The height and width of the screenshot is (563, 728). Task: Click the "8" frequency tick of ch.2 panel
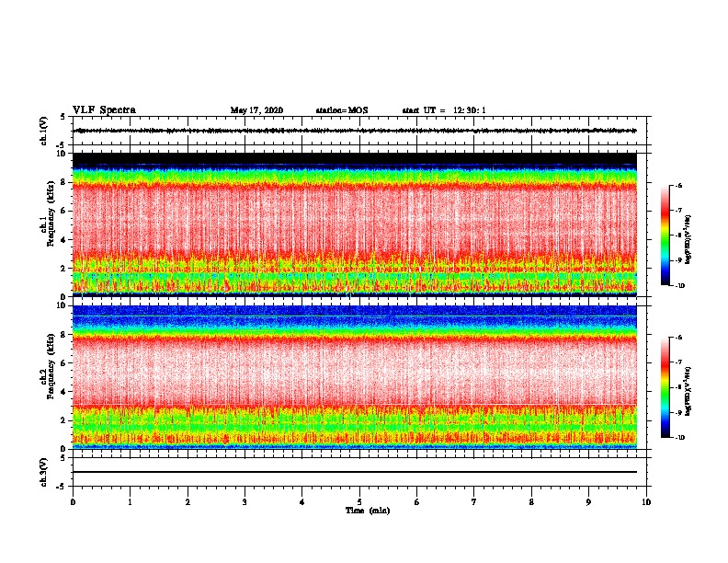point(64,335)
